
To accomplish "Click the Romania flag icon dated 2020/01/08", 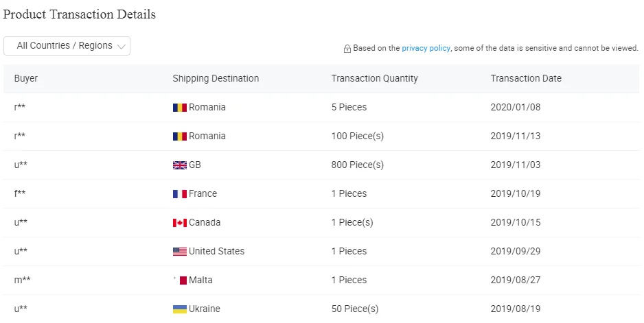I will [x=179, y=108].
